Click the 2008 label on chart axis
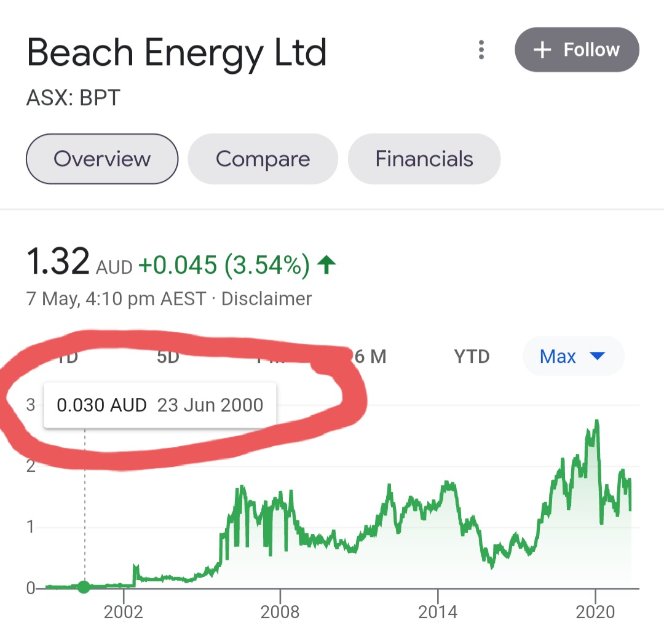664x644 pixels. [x=280, y=612]
